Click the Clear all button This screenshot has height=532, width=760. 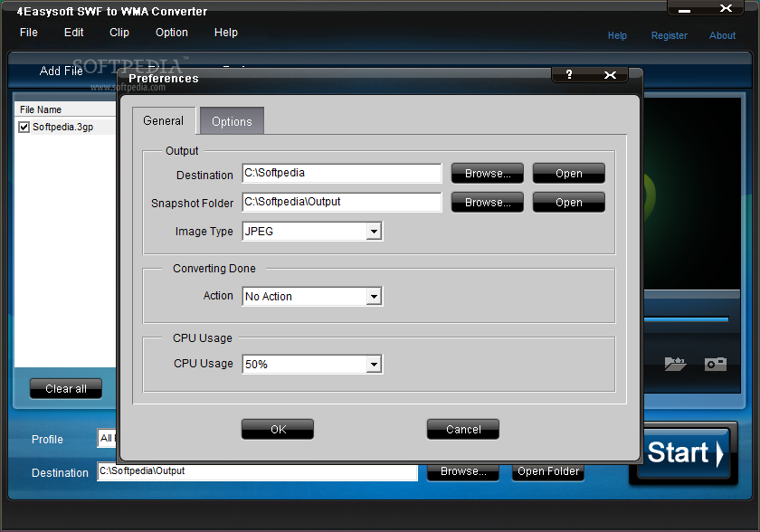pos(66,388)
